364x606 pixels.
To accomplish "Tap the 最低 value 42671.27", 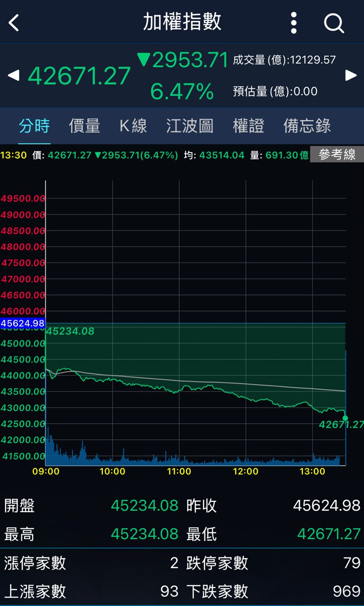I will [329, 534].
